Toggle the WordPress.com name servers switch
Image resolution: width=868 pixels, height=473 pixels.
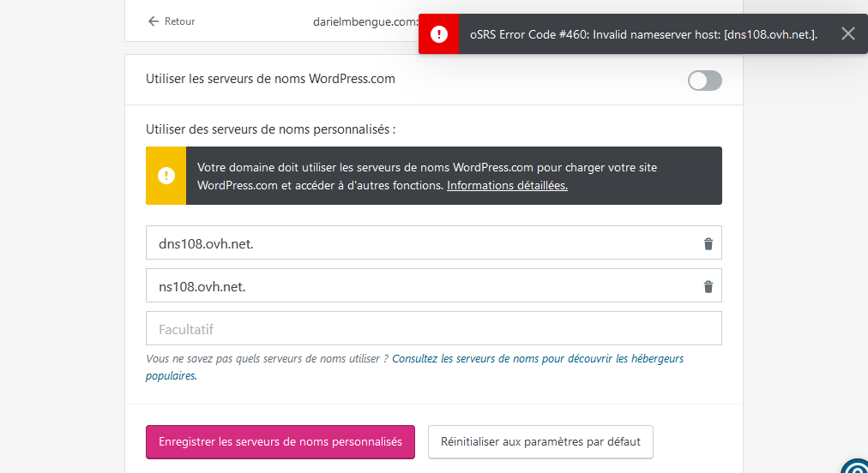pyautogui.click(x=704, y=81)
